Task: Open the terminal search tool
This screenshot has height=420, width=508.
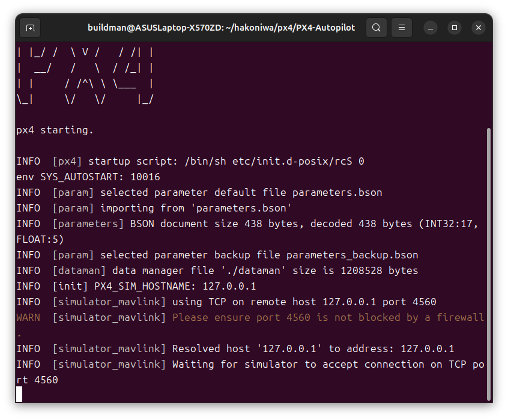Action: (x=376, y=28)
